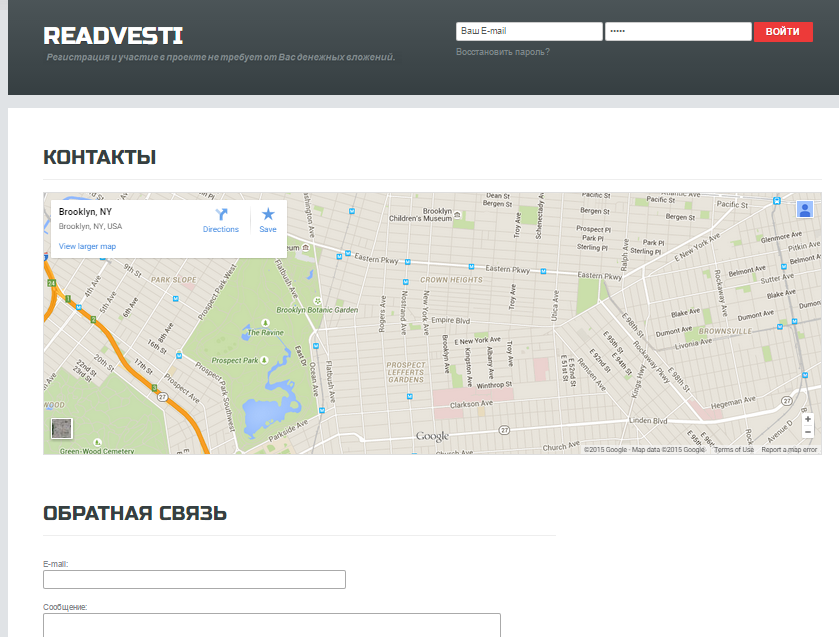Switch map to satellite imagery thumbnail
Image resolution: width=839 pixels, height=637 pixels.
62,429
